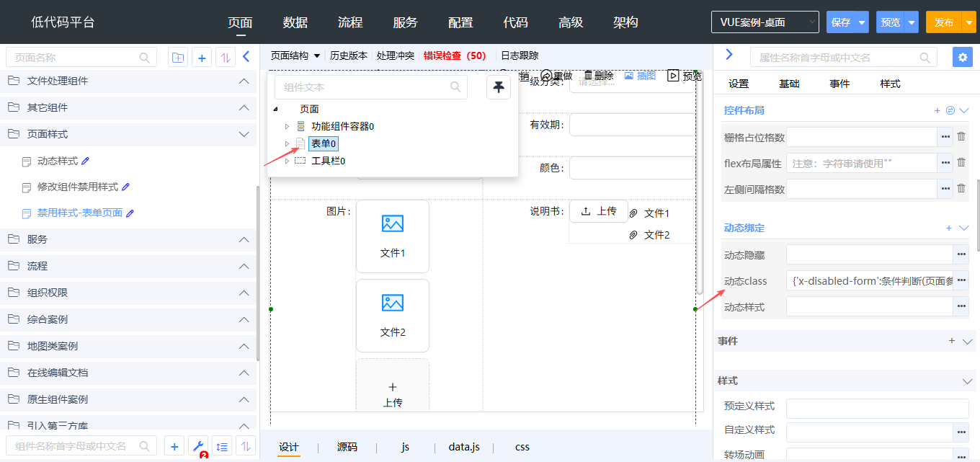Delete the flex布局属性 row via trash icon
This screenshot has height=462, width=980.
point(961,163)
